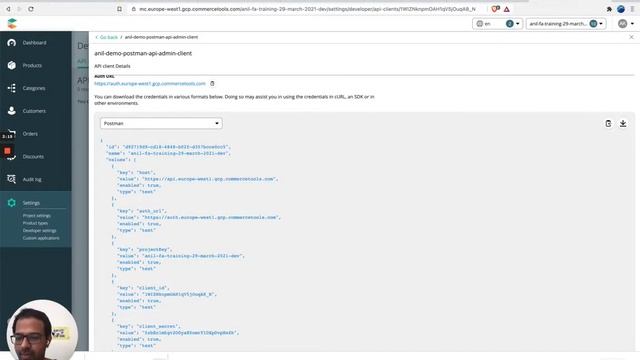640x360 pixels.
Task: Click the commercetools logo
Action: (12, 24)
